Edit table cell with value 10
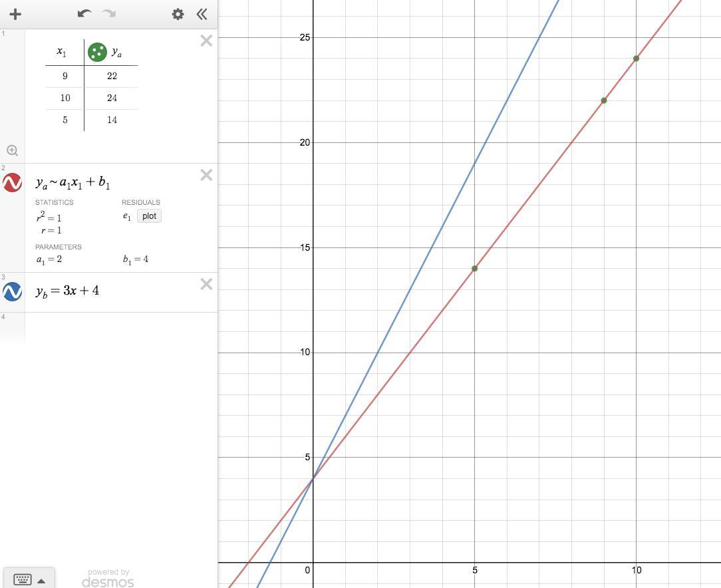 point(65,98)
